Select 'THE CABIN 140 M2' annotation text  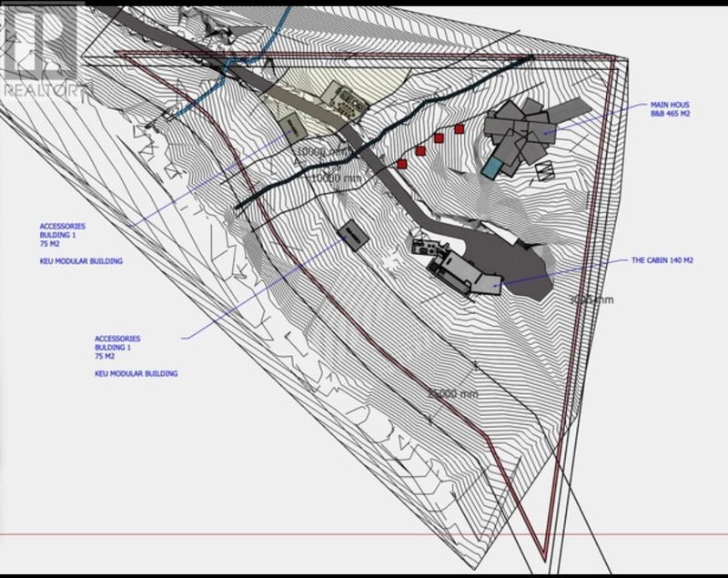point(662,260)
